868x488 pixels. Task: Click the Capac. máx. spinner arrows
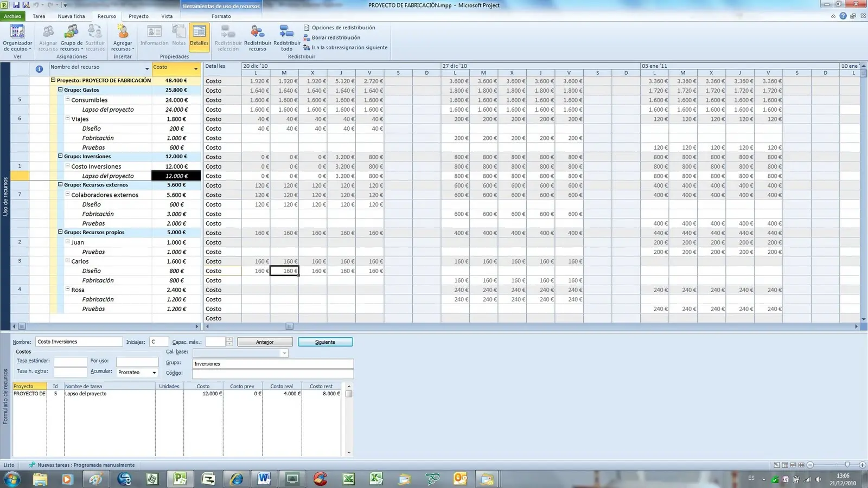coord(229,342)
